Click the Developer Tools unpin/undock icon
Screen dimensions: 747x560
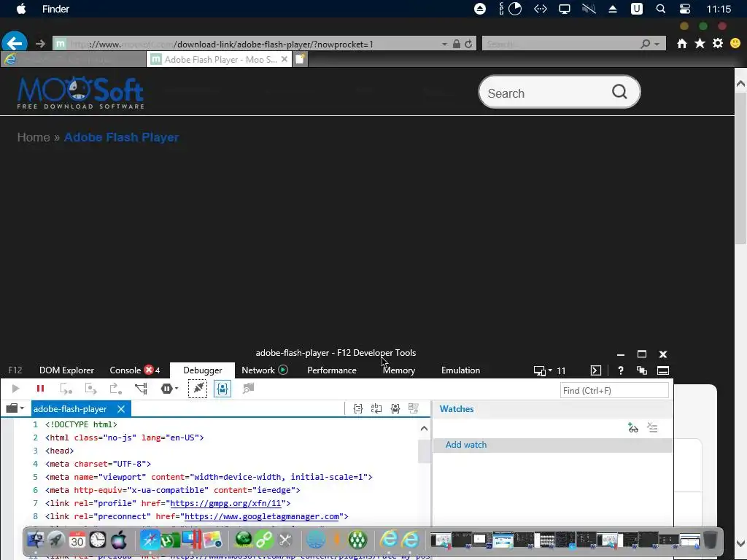click(x=642, y=370)
